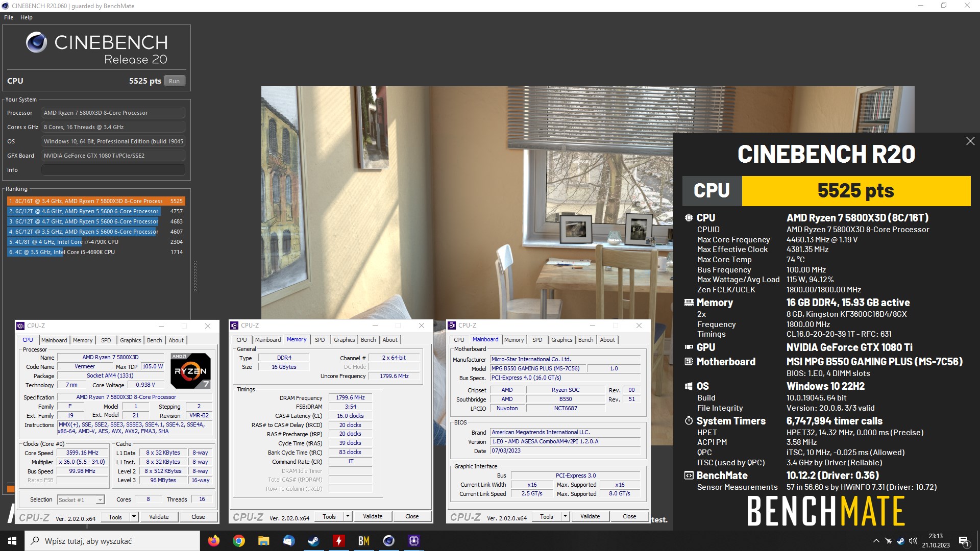The height and width of the screenshot is (551, 980).
Task: Expand Tools dropdown arrow in Mainboard CPU-Z window
Action: coord(565,517)
